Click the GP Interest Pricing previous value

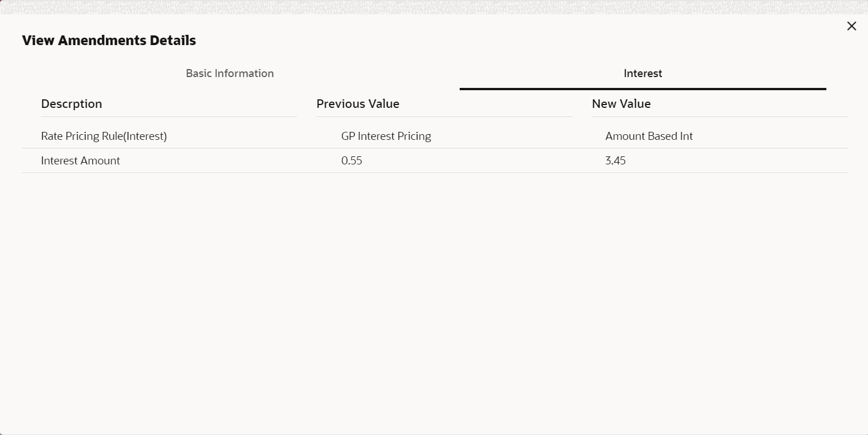click(386, 136)
